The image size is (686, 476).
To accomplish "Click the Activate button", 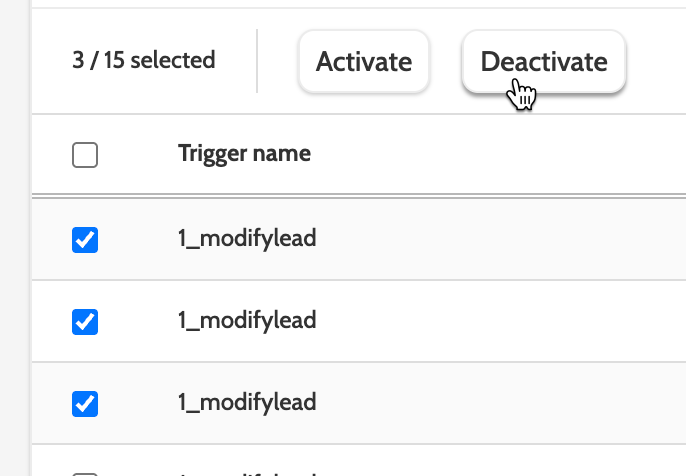I will (364, 62).
